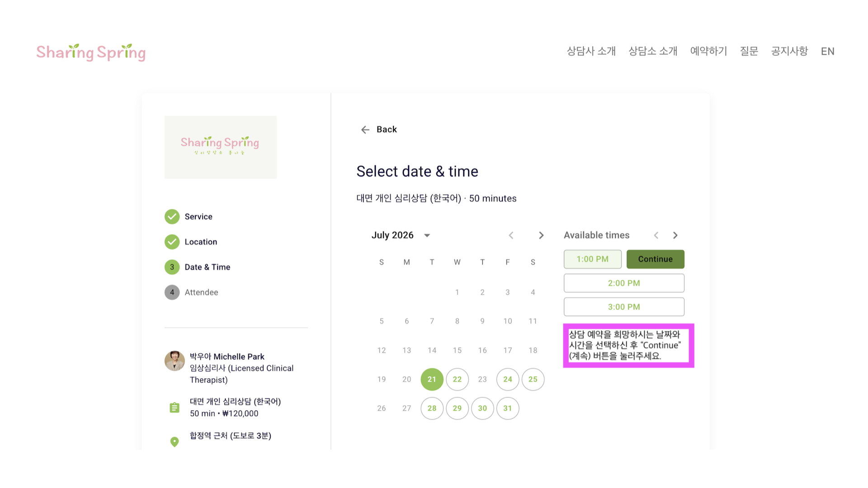Click the therapist Michelle Park avatar
Viewport: 868px width, 488px height.
175,361
